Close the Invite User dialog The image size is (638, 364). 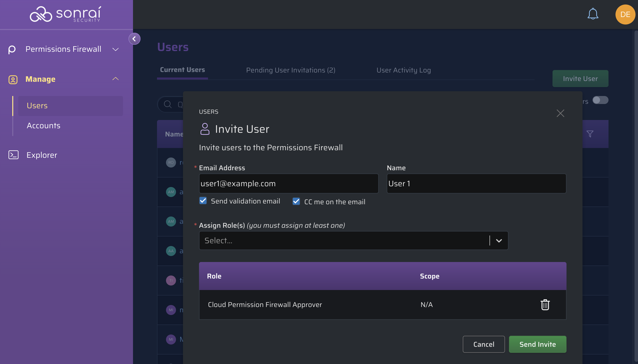click(560, 113)
